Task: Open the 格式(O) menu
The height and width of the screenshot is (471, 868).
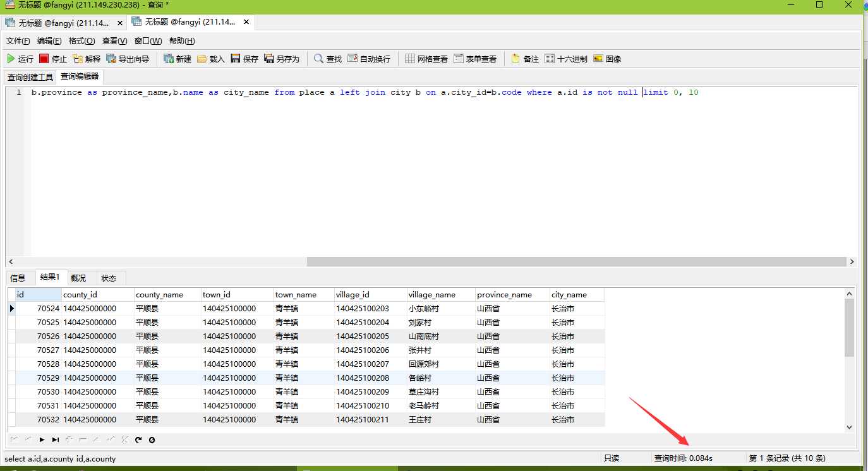Action: click(81, 41)
